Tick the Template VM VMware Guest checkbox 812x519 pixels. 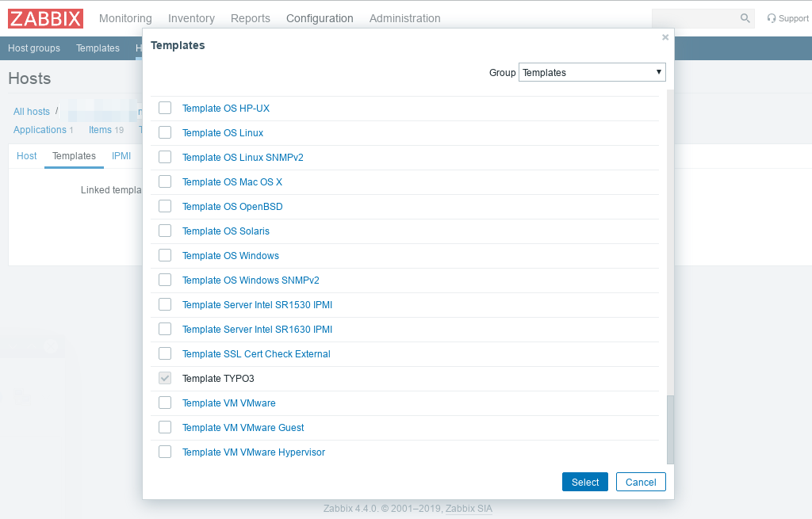[x=165, y=427]
